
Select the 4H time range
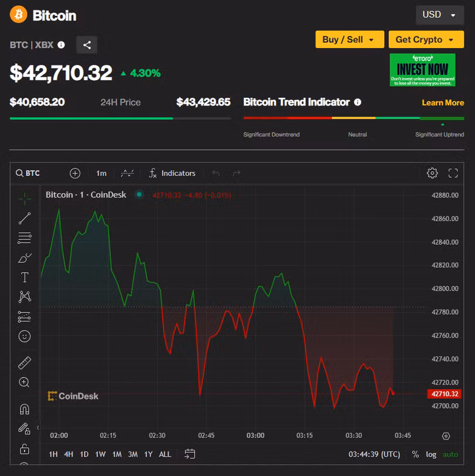pyautogui.click(x=69, y=454)
